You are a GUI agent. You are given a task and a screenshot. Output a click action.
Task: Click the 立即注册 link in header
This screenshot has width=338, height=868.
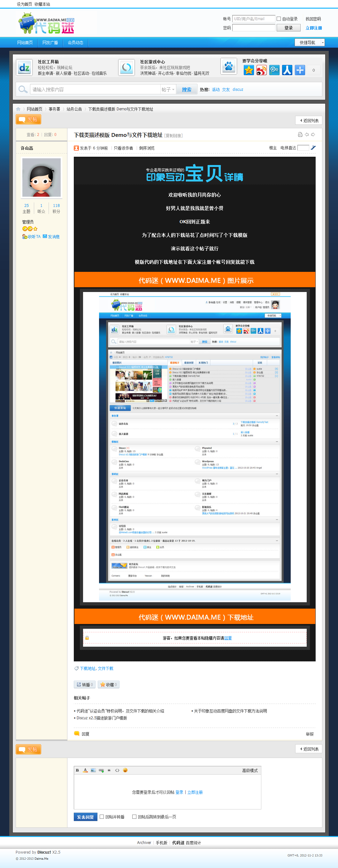tap(314, 28)
